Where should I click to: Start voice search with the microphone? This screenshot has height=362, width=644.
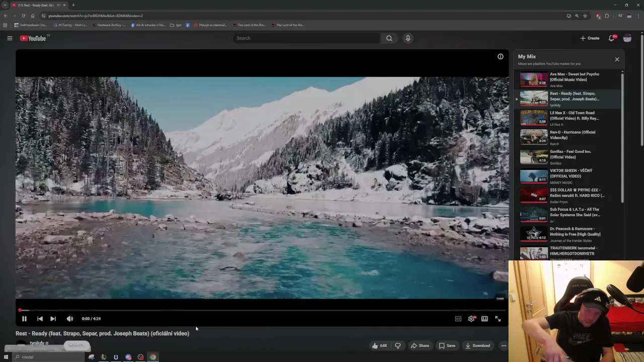click(408, 38)
